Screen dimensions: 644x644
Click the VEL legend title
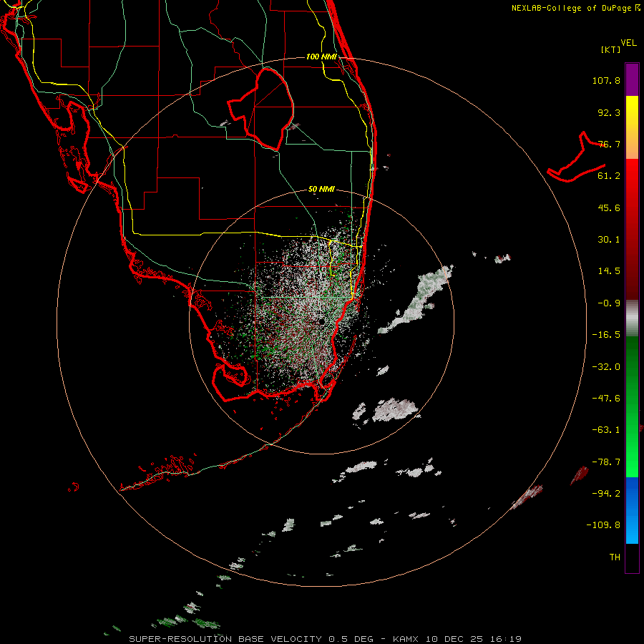[628, 43]
